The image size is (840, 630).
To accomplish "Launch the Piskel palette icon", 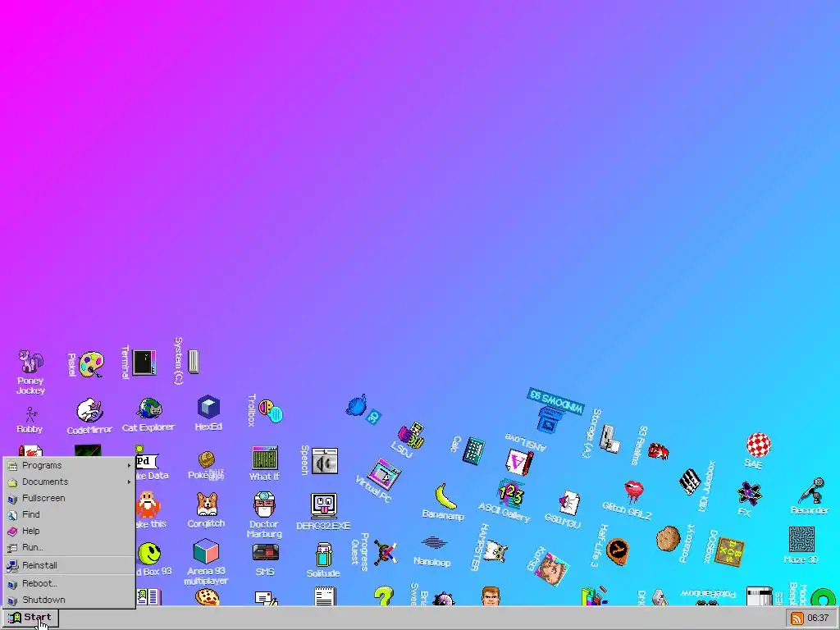I will coord(91,365).
